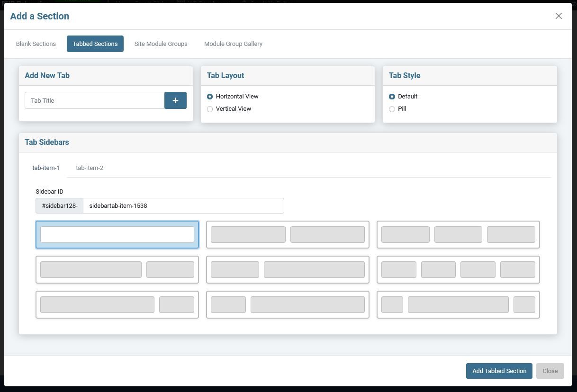Select Horizontal View tab layout

click(210, 97)
